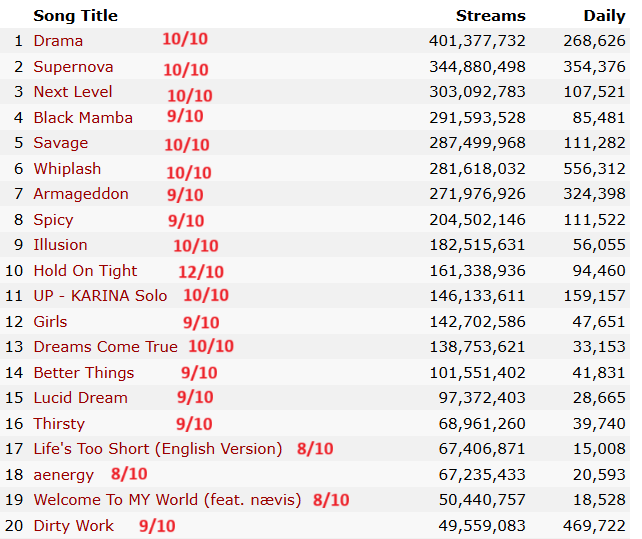Viewport: 642px width, 539px height.
Task: Sort by the Daily column header
Action: (604, 16)
